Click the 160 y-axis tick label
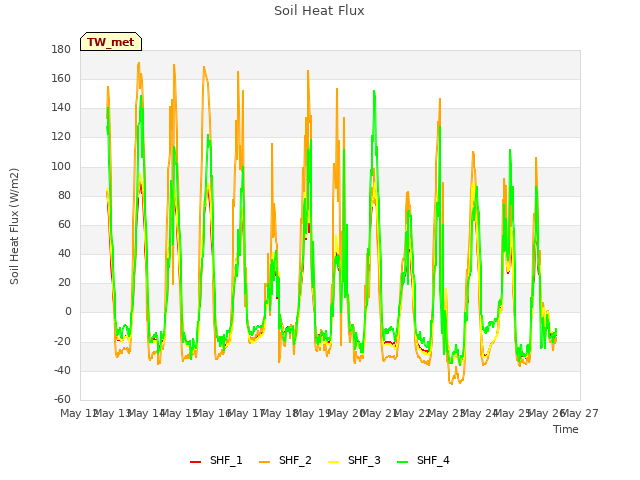Viewport: 640px width, 480px height. pos(61,78)
